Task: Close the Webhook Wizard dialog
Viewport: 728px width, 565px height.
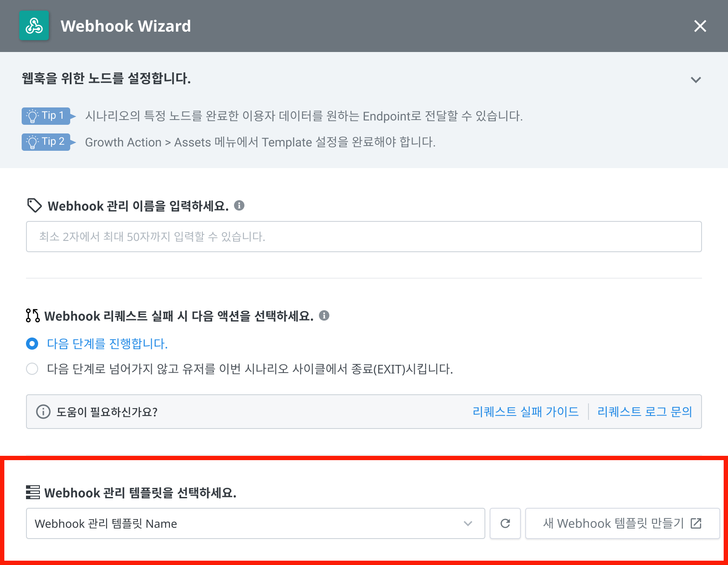Action: click(700, 26)
